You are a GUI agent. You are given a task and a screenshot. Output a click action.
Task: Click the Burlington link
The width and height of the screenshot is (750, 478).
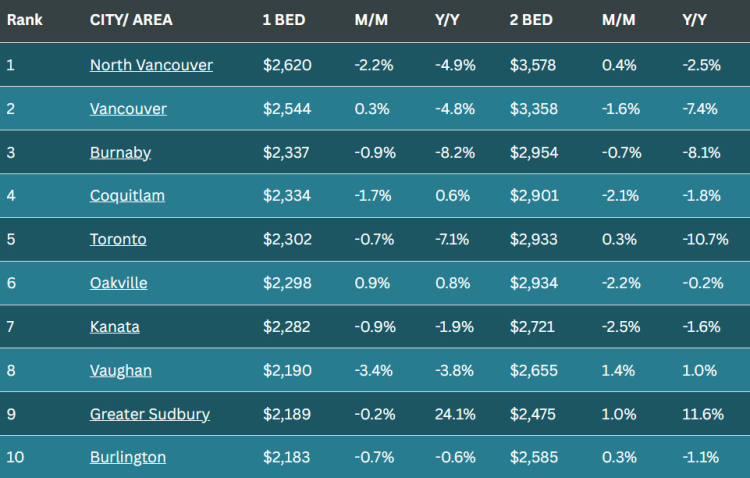pyautogui.click(x=127, y=458)
